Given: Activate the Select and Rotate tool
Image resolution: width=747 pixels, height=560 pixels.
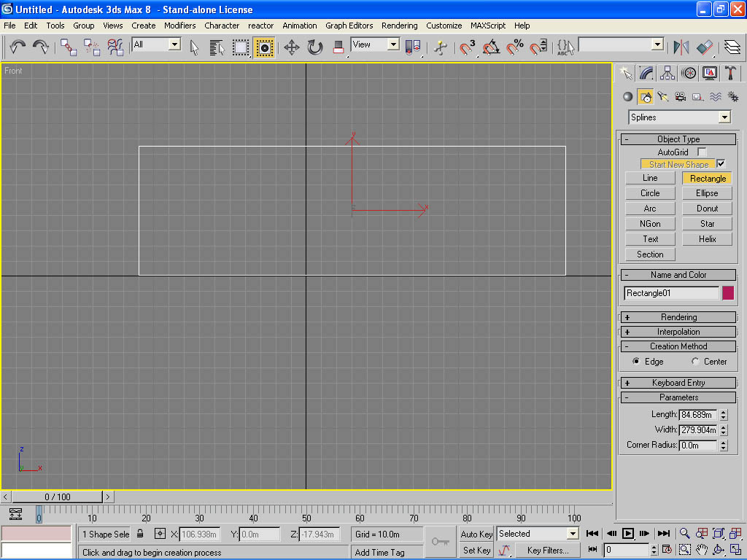Looking at the screenshot, I should tap(315, 47).
